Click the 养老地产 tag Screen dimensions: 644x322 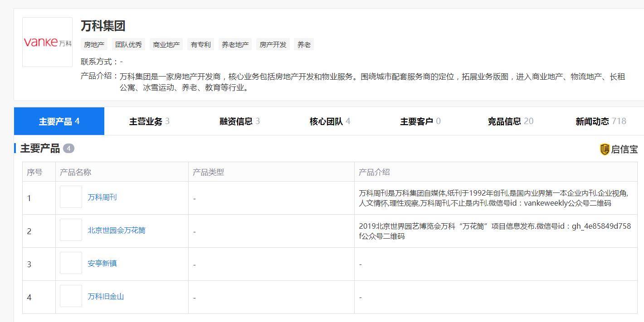point(235,44)
